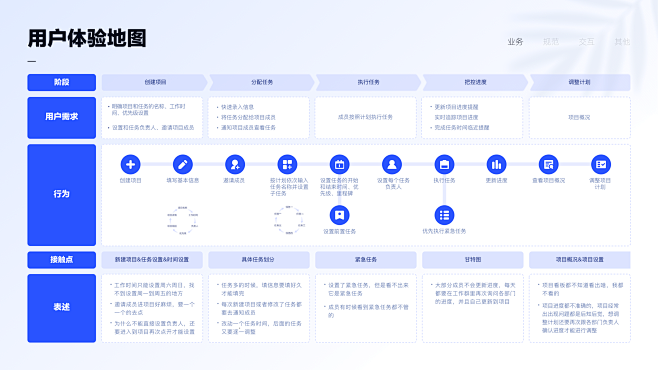Screen dimensions: 658x370
Task: Click the plus icon for 创建项目
Action: point(131,164)
